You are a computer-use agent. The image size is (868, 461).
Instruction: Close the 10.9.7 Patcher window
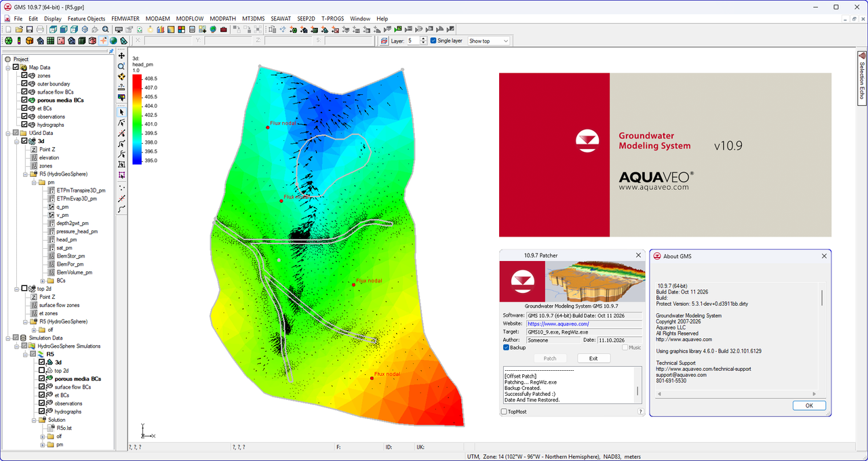pyautogui.click(x=638, y=255)
